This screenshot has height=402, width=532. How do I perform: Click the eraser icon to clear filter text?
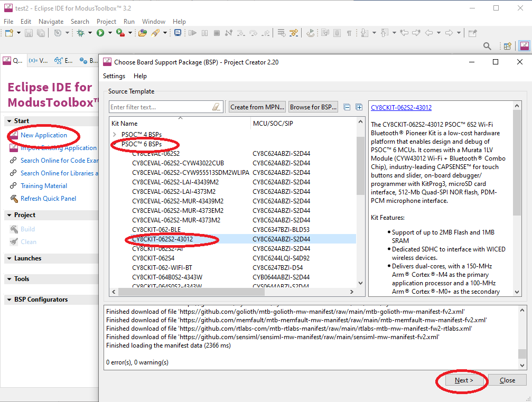pos(216,107)
